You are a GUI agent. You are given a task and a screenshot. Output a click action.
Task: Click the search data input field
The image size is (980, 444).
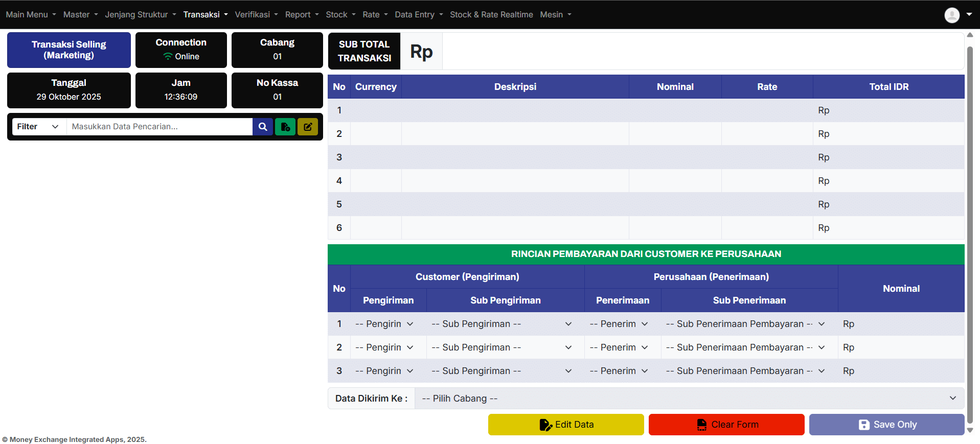[159, 127]
